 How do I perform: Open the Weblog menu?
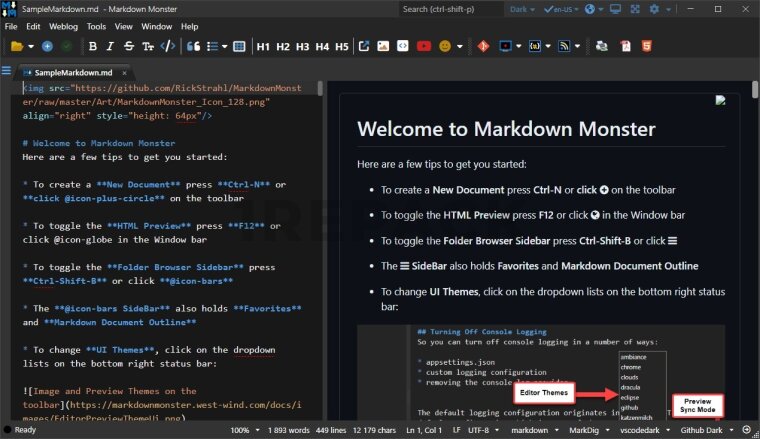pyautogui.click(x=63, y=26)
